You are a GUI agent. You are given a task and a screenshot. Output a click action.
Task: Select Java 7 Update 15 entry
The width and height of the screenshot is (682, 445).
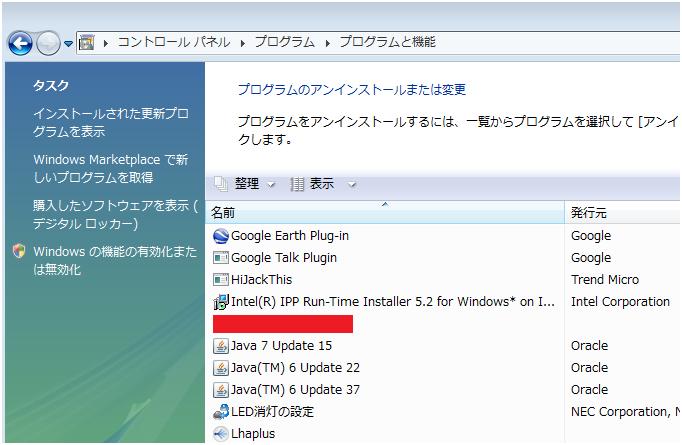click(281, 346)
